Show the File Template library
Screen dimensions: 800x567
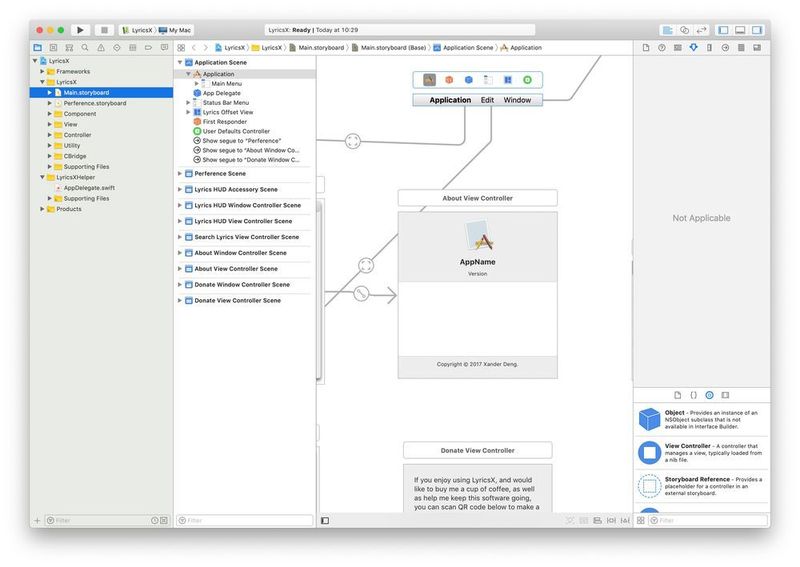[678, 395]
